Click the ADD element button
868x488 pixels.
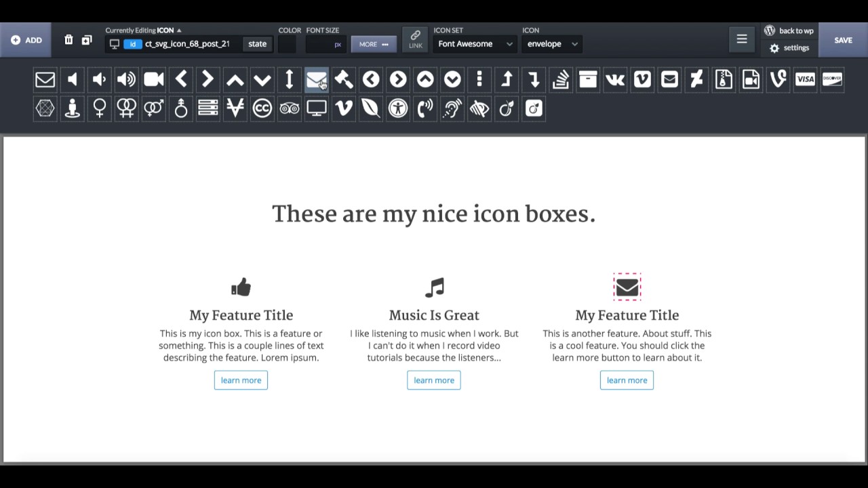26,40
